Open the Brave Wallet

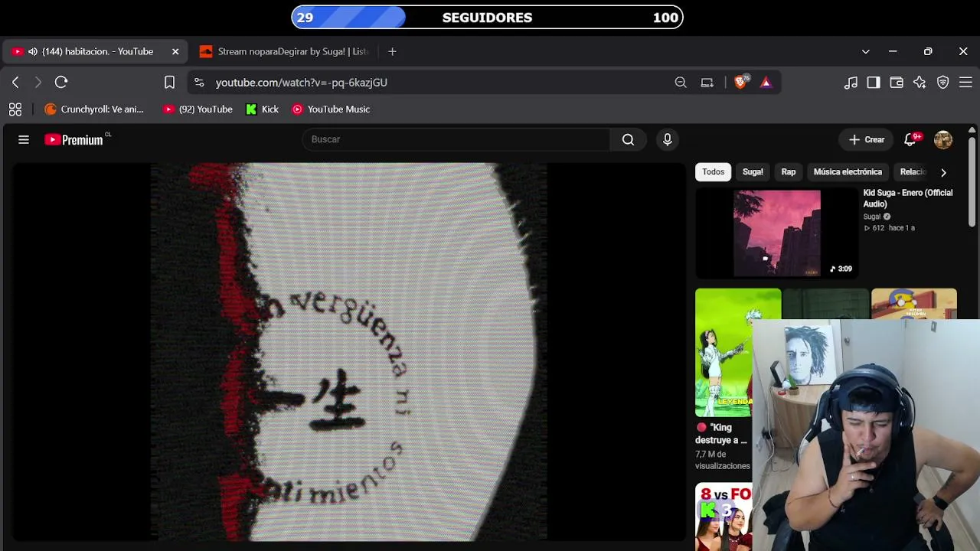pyautogui.click(x=897, y=82)
